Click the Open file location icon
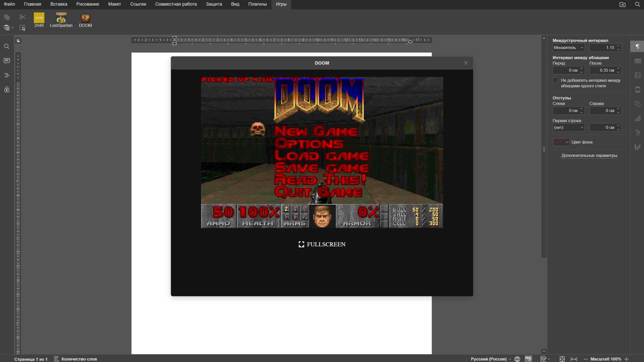This screenshot has width=644, height=362. pyautogui.click(x=622, y=4)
